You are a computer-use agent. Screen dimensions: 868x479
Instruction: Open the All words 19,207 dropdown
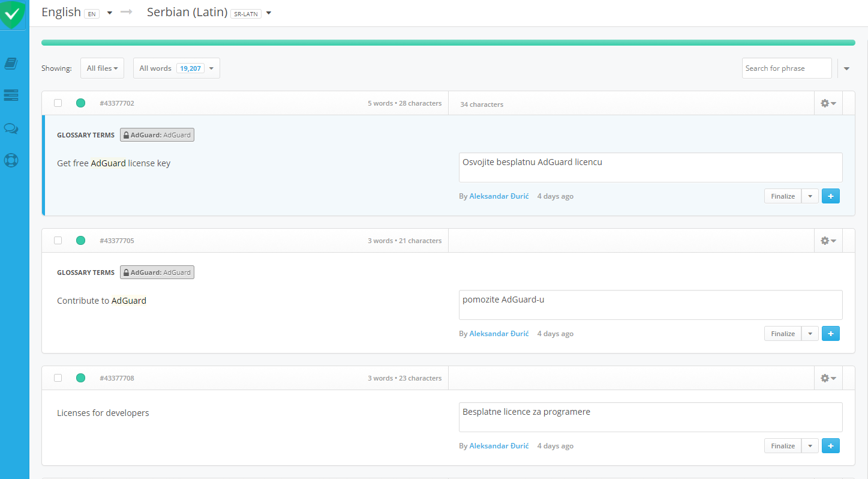click(x=176, y=68)
